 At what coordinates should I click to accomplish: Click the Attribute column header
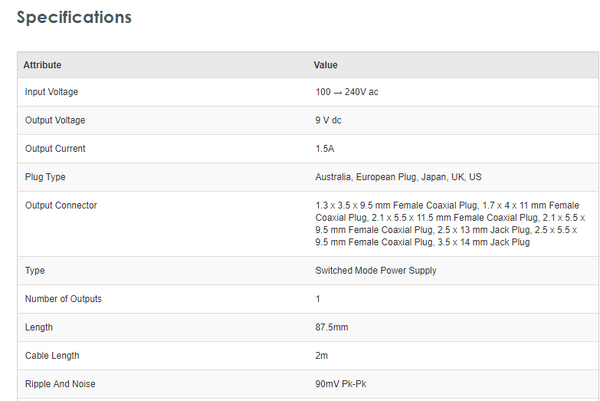point(43,65)
